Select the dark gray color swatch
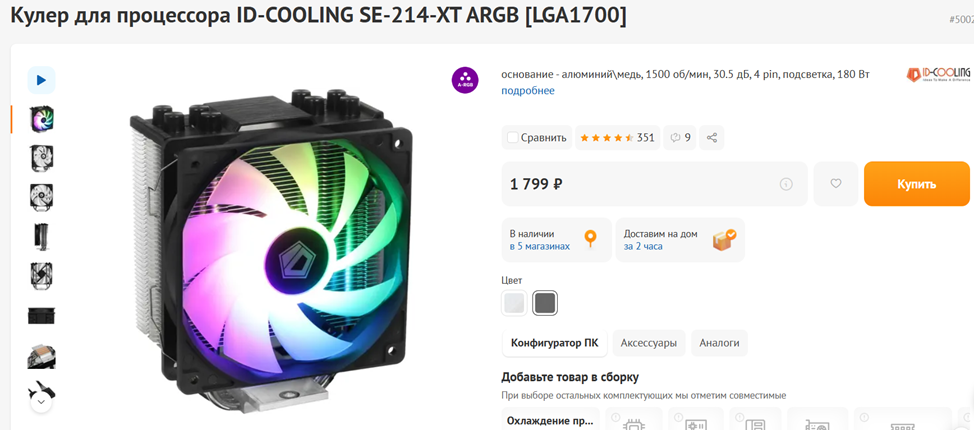Screen dimensions: 974x430 (x=545, y=303)
